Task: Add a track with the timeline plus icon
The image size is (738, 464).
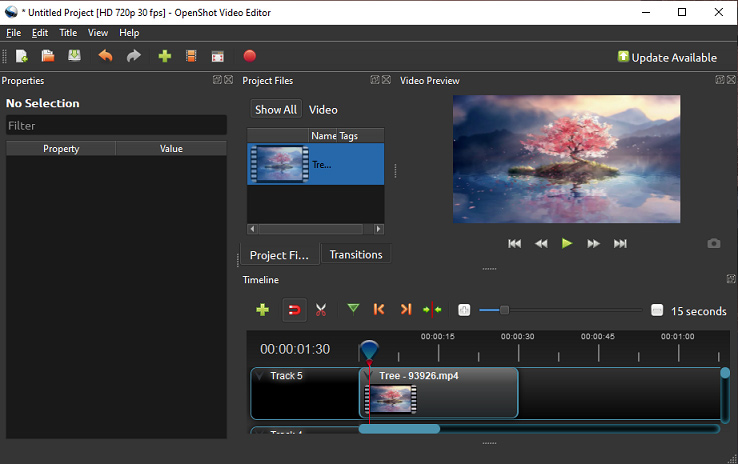Action: point(262,310)
